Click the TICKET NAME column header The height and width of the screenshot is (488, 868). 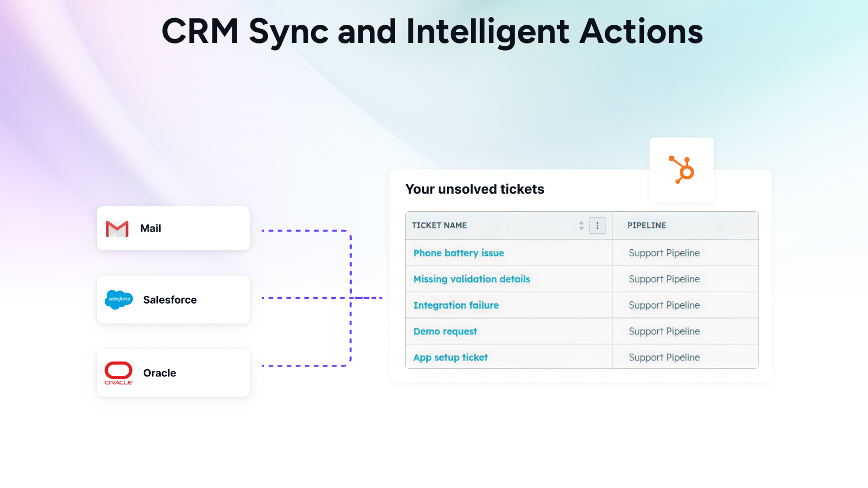coord(439,226)
